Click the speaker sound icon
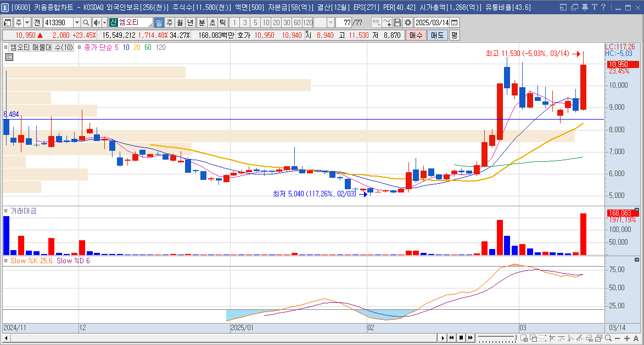The height and width of the screenshot is (345, 644). click(96, 22)
